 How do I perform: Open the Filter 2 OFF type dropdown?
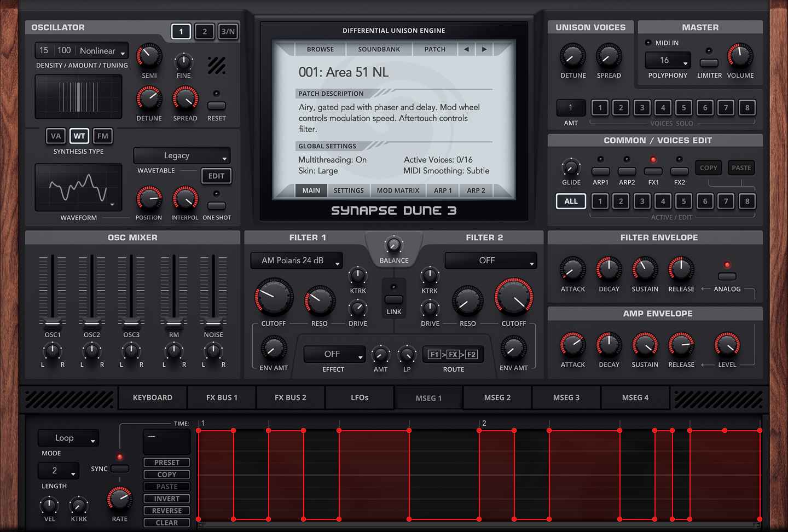[491, 261]
